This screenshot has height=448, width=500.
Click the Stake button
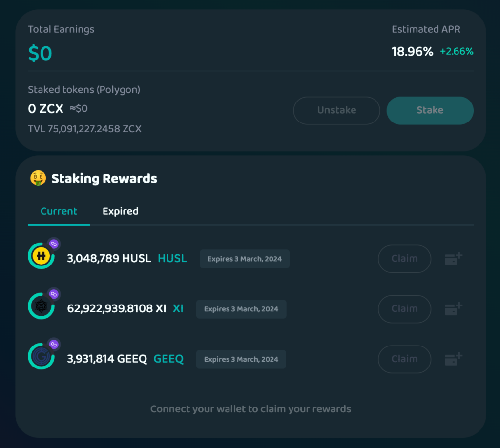click(430, 110)
